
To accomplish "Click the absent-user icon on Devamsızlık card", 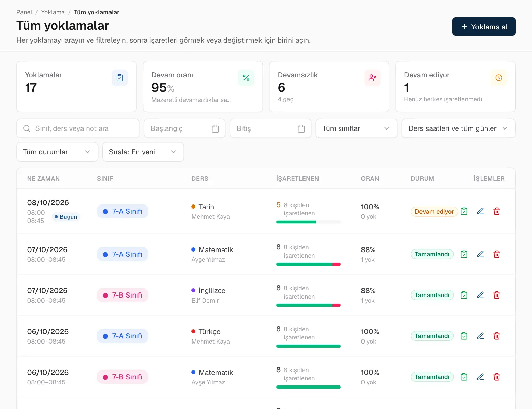I will (372, 78).
